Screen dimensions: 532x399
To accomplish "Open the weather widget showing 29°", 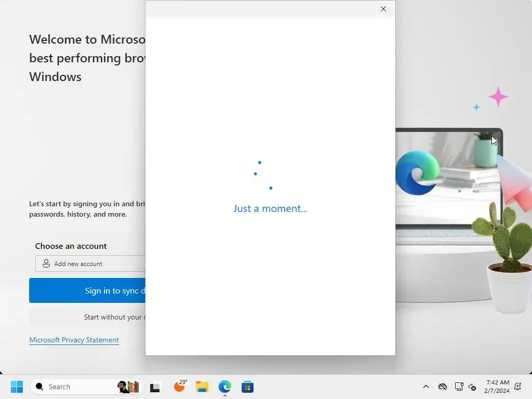I will tap(180, 386).
